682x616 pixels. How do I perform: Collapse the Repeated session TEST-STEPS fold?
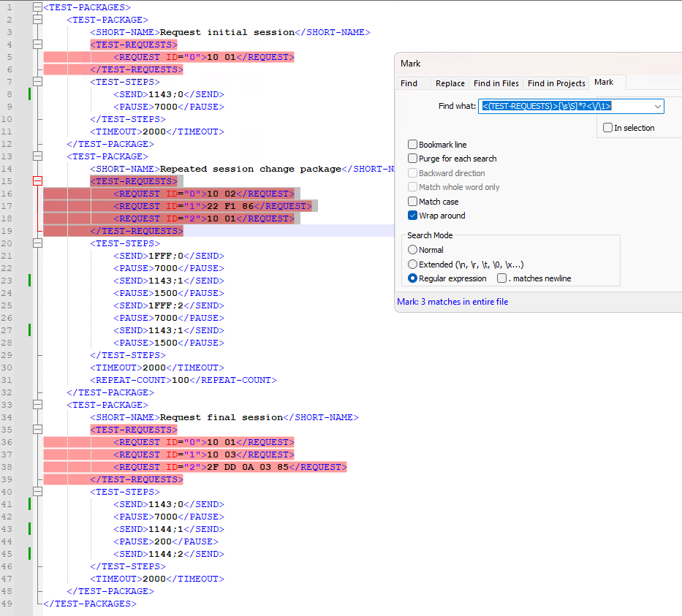point(37,243)
